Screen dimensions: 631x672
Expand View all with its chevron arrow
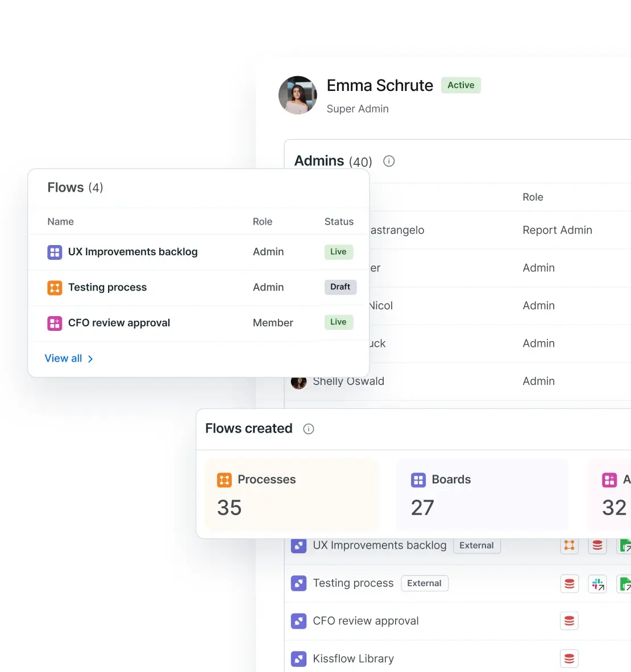(90, 359)
